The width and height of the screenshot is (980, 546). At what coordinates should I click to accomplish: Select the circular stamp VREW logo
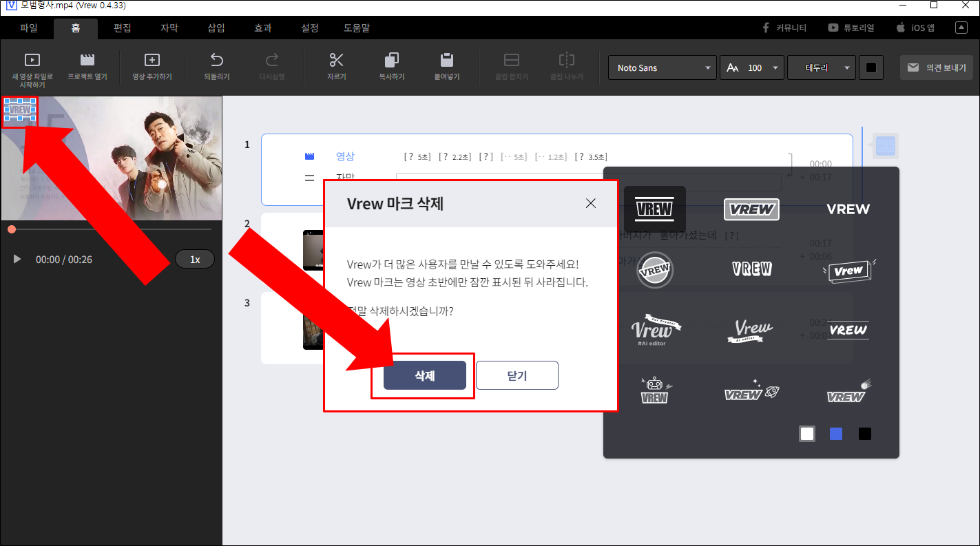655,269
